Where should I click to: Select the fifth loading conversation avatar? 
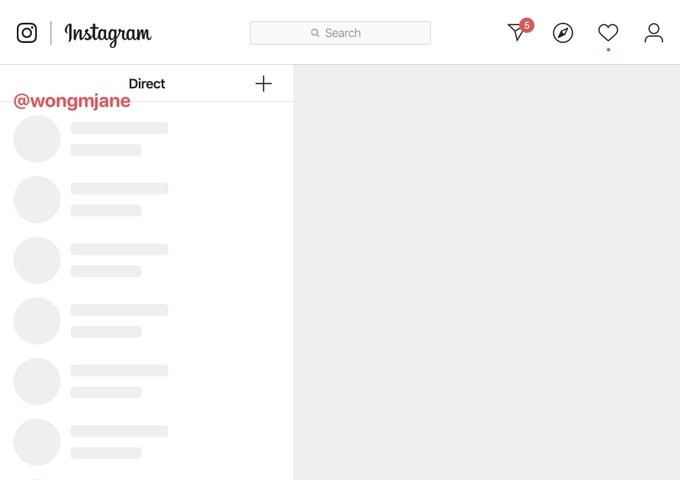click(x=37, y=382)
